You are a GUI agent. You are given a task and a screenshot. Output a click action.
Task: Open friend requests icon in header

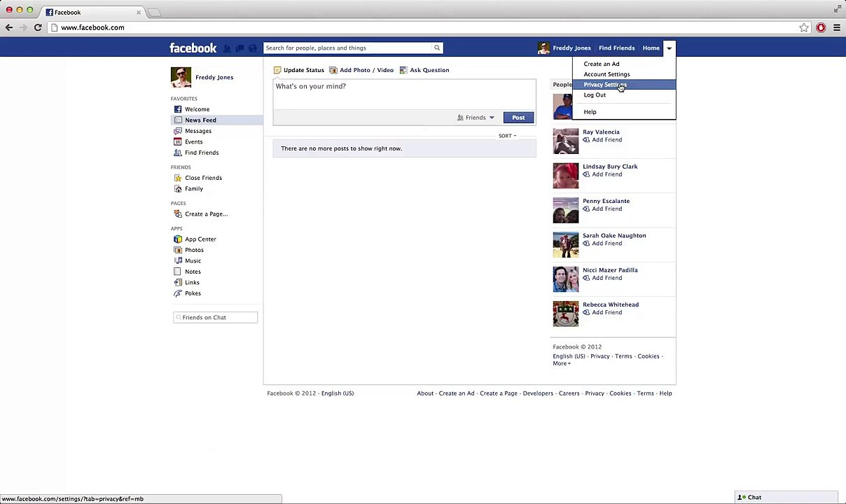227,48
